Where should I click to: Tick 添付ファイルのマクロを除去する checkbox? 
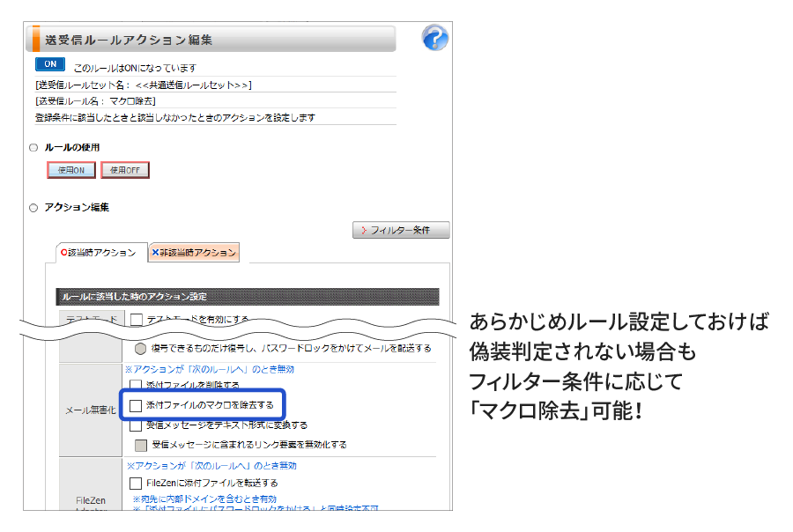136,405
